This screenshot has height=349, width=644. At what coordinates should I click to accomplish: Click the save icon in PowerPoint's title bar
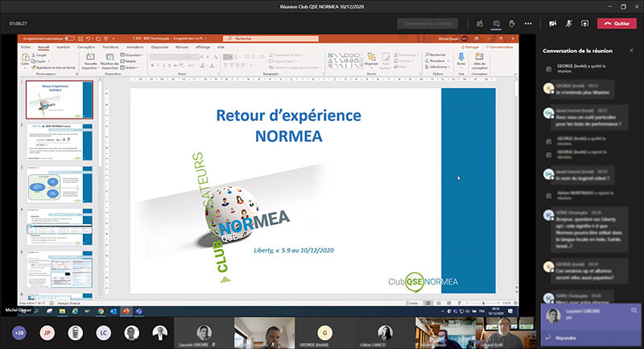[x=80, y=39]
